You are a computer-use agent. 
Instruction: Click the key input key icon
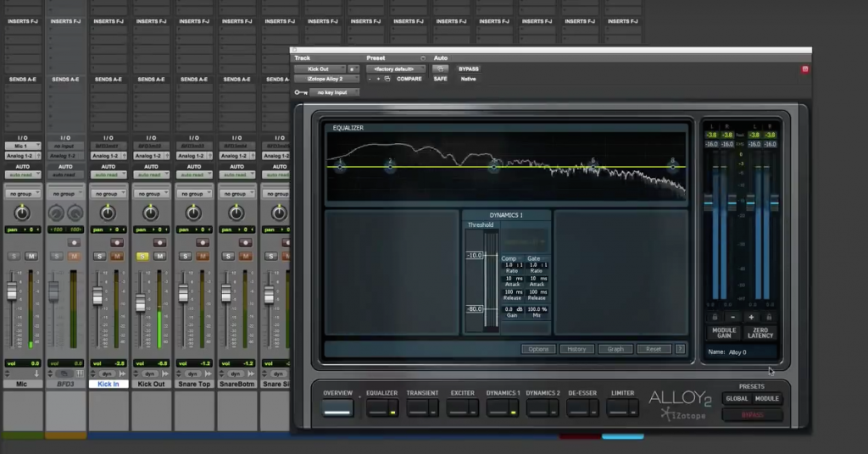pos(301,92)
